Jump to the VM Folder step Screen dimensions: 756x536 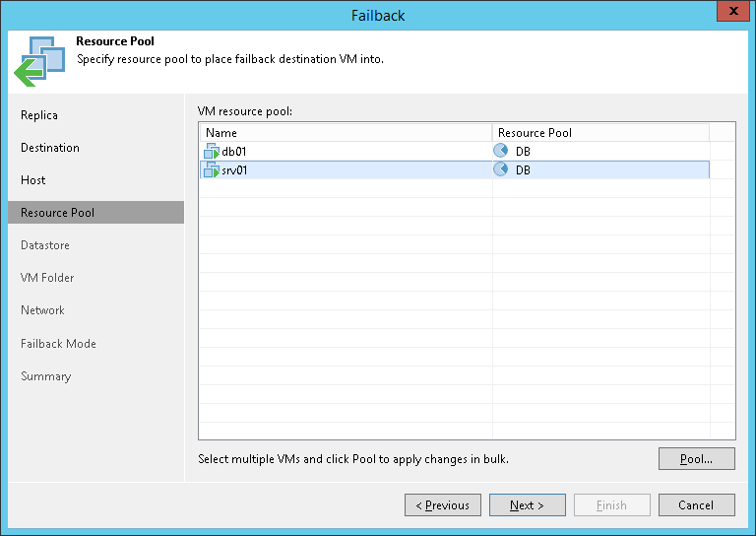47,278
